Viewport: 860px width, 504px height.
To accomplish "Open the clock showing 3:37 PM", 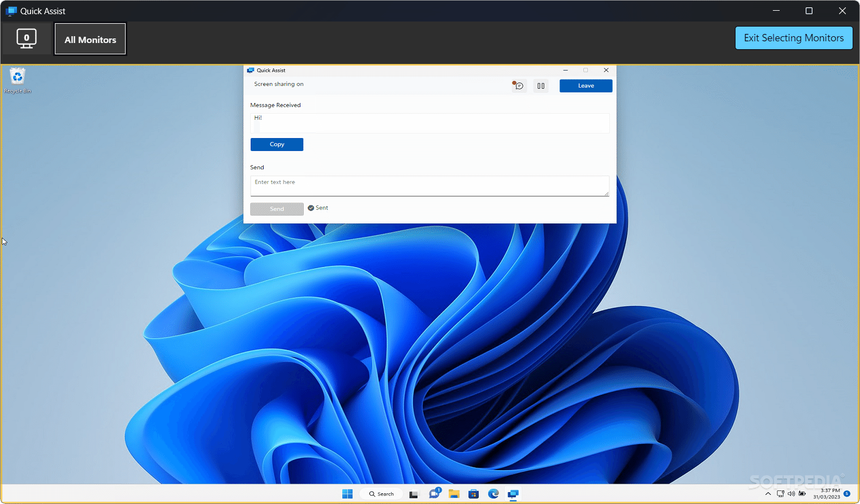I will pos(827,494).
